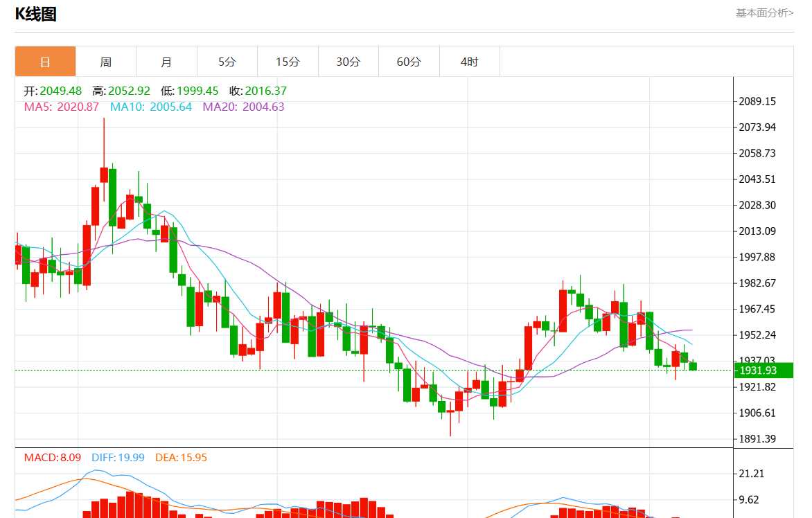Click the MA10: 2005.64 label
The image size is (812, 518).
[x=151, y=107]
